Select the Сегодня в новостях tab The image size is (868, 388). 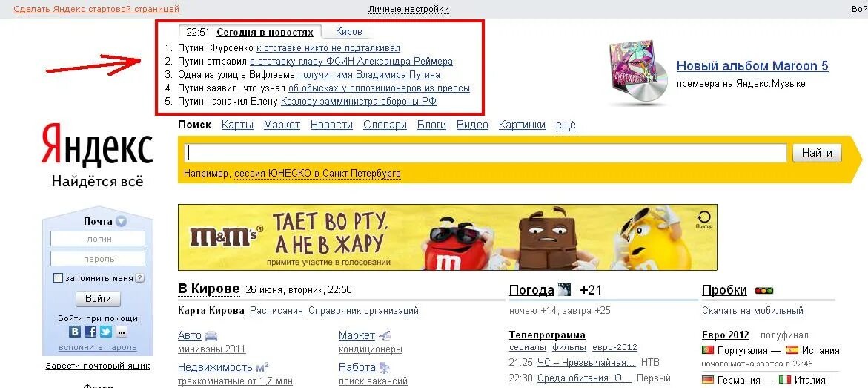click(265, 32)
